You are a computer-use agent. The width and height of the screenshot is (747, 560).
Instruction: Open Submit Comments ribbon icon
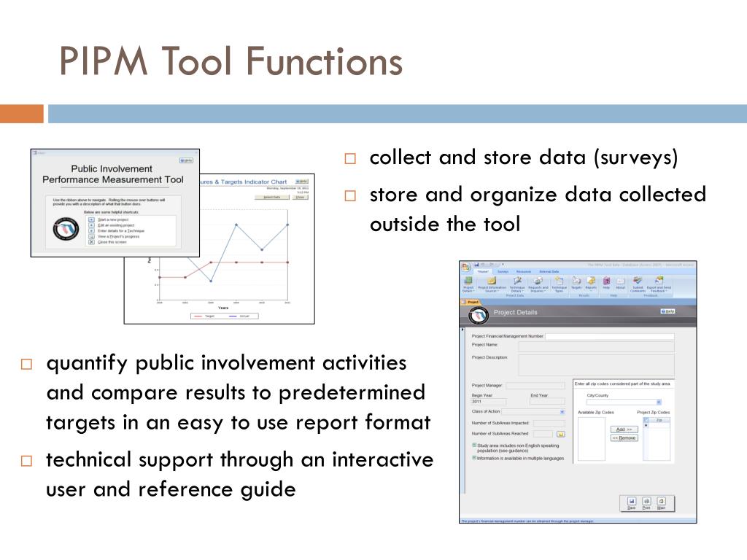point(638,283)
